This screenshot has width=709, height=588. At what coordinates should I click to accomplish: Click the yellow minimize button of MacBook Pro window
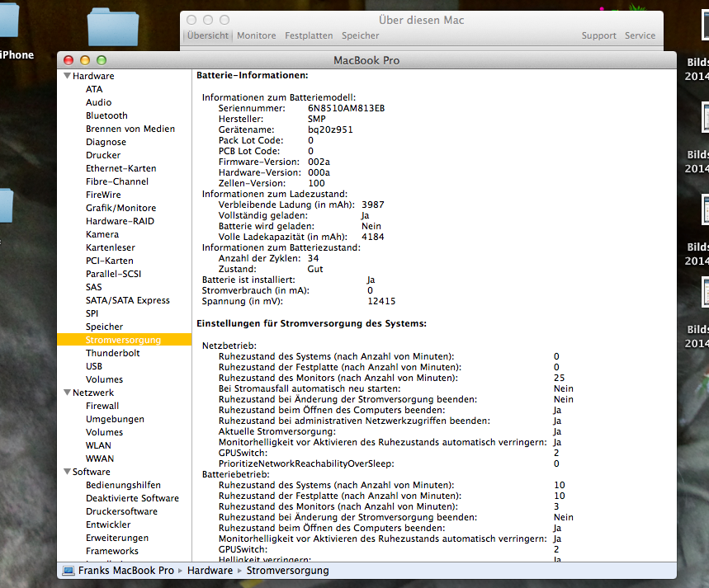pos(85,60)
